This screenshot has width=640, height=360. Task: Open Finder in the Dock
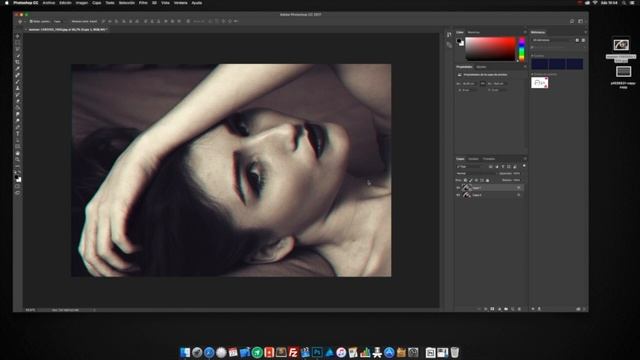(185, 352)
